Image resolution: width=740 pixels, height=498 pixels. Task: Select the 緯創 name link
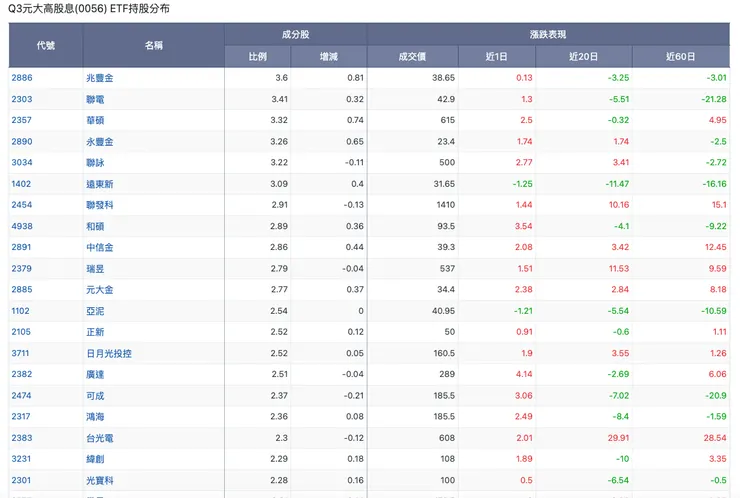click(x=95, y=458)
